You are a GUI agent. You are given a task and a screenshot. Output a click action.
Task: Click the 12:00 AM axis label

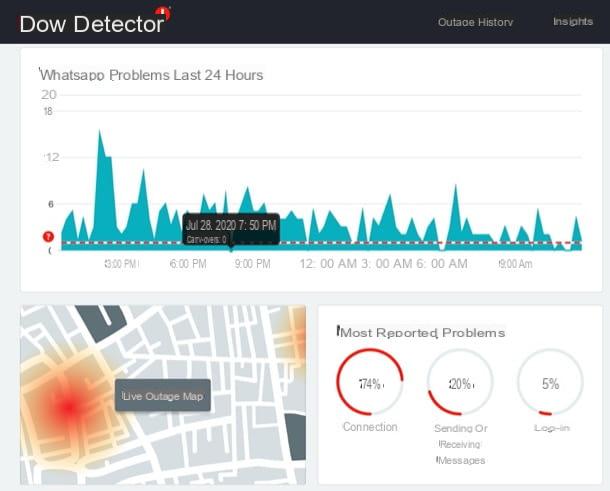[x=328, y=264]
